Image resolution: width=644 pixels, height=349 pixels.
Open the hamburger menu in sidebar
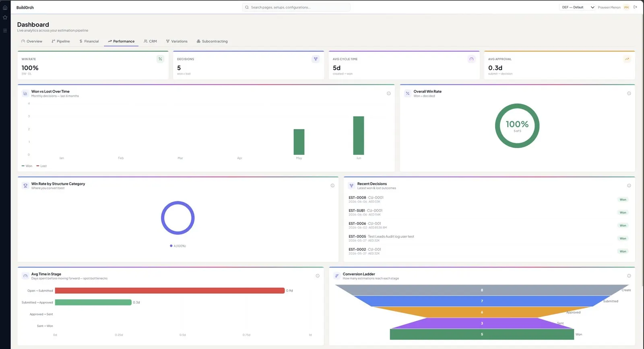pos(5,30)
